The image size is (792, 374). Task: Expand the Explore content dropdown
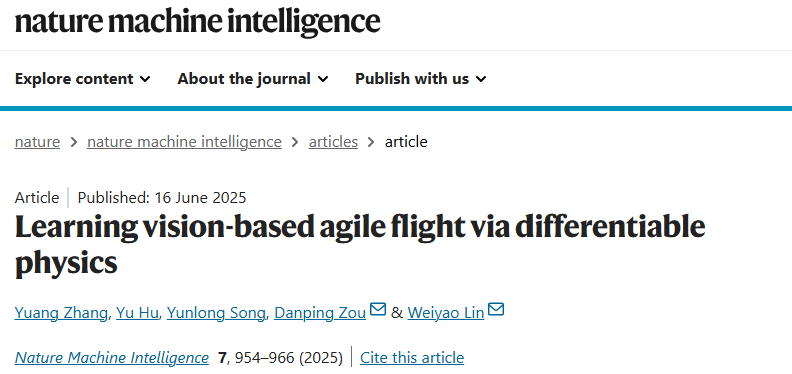82,79
